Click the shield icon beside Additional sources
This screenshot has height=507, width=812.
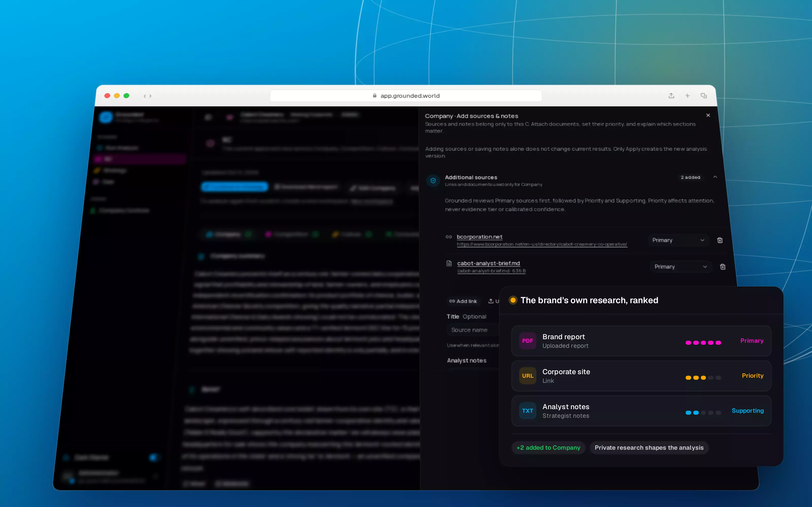[433, 180]
